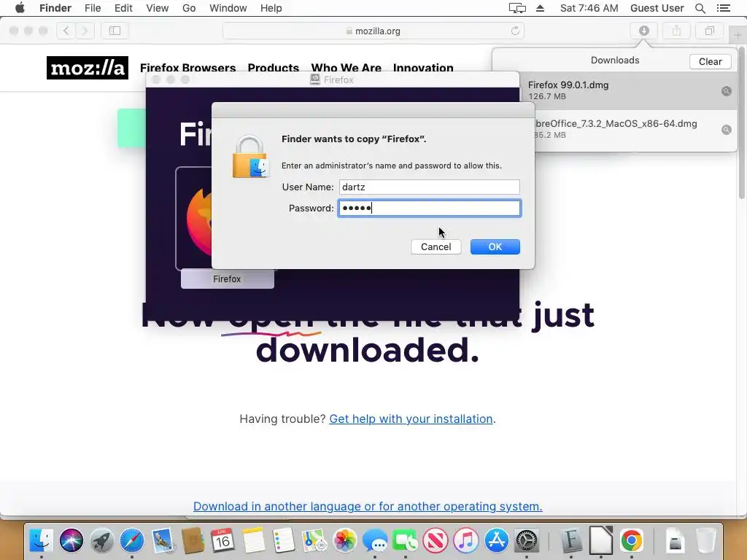Reload the mozilla.org page
Screen dimensions: 747x560
pyautogui.click(x=515, y=31)
